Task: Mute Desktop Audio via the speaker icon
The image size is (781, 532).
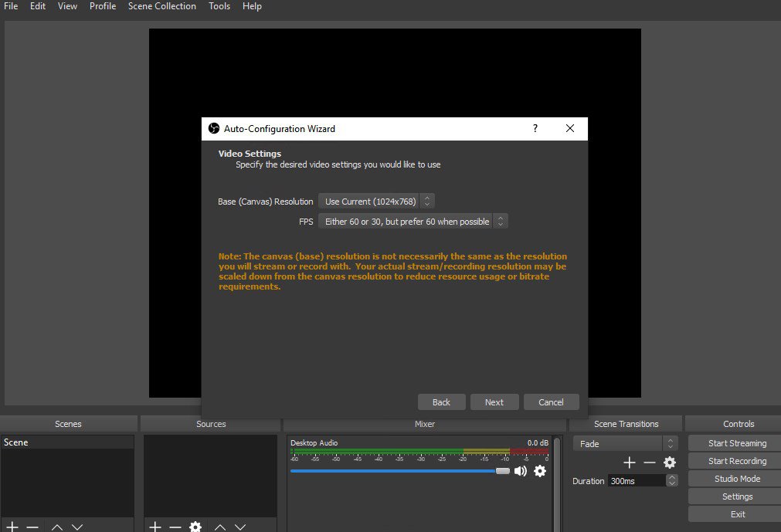Action: (521, 471)
